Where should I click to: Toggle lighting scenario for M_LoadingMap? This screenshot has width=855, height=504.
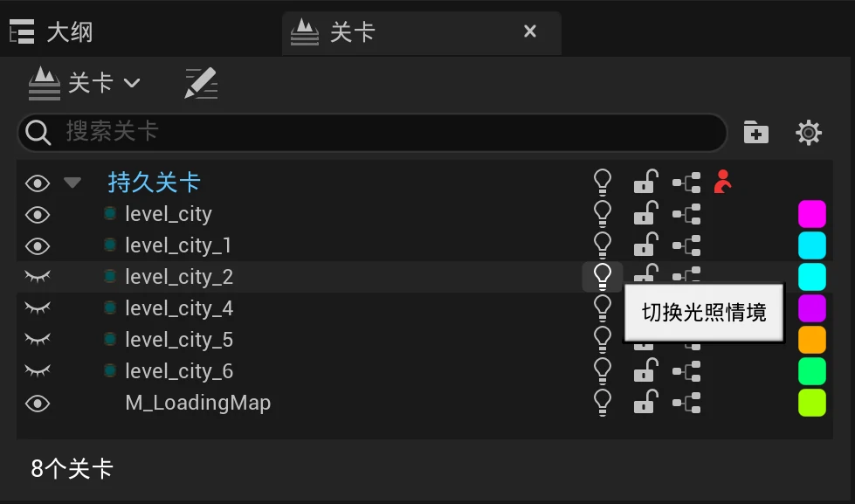point(603,403)
